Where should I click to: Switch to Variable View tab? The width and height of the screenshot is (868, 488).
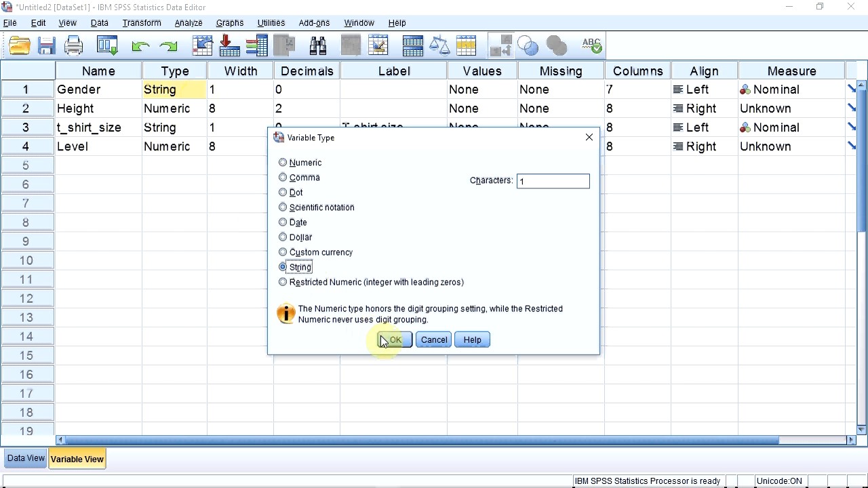tap(77, 459)
